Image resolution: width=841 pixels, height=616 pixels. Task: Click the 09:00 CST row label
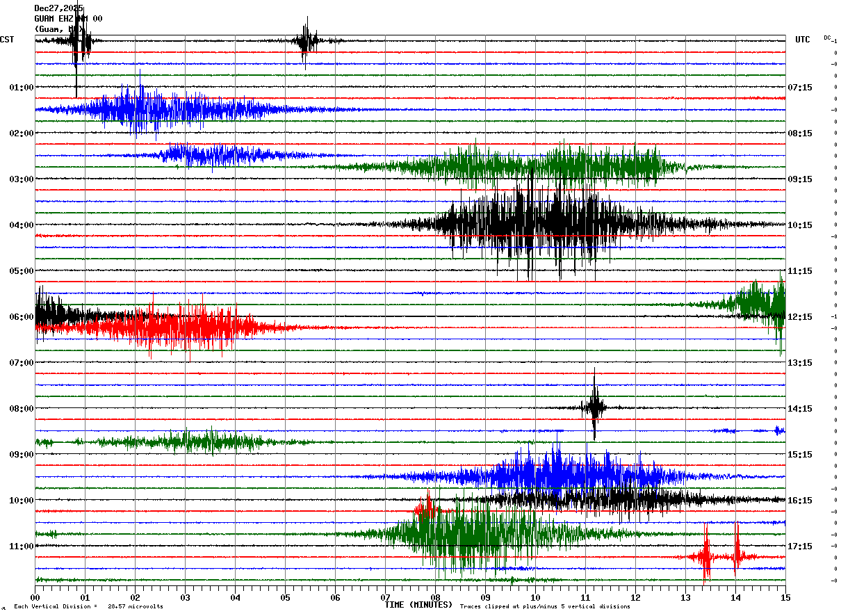(22, 455)
